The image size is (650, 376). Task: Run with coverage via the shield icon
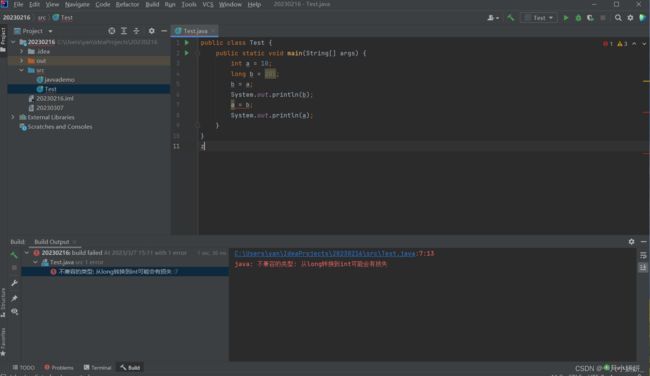click(x=590, y=18)
